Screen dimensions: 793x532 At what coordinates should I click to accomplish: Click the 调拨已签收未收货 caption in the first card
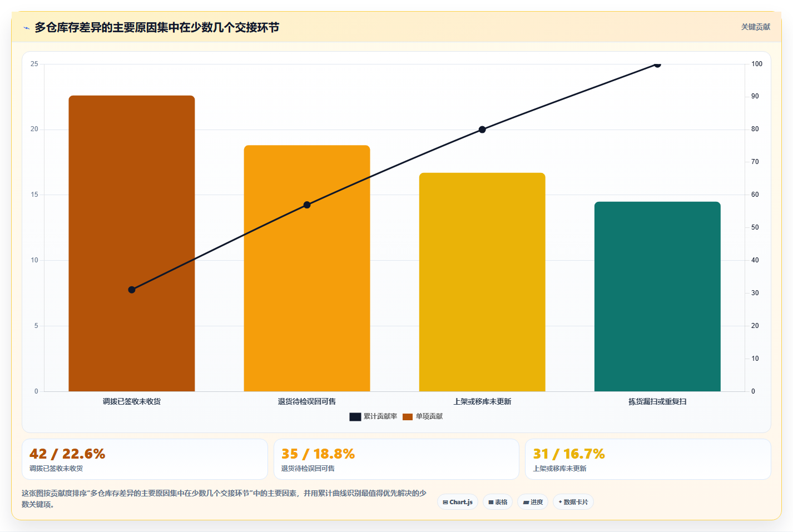point(56,469)
